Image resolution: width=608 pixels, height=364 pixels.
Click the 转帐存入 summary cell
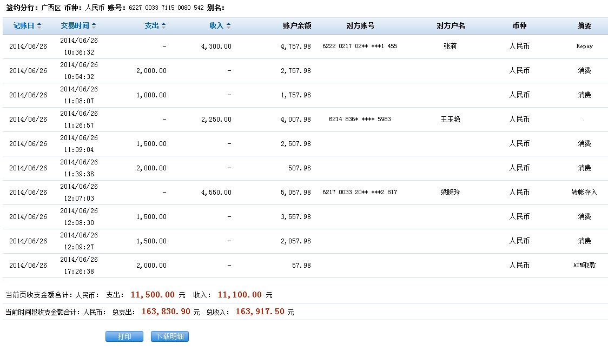click(584, 193)
